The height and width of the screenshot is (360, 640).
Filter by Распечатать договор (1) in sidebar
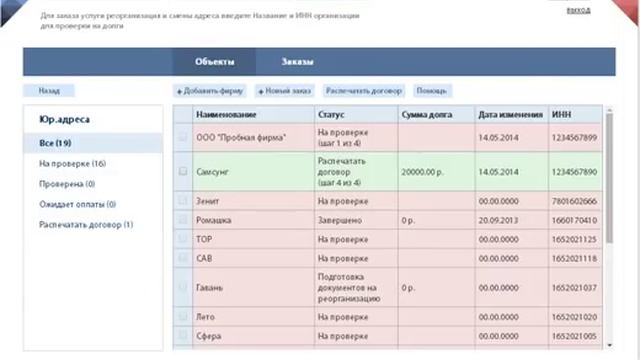coord(86,224)
